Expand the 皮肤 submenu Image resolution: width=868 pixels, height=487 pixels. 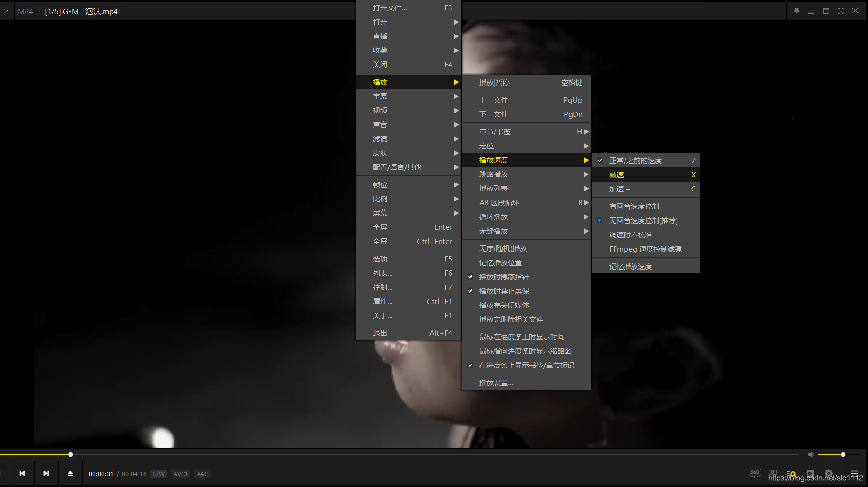(x=408, y=153)
